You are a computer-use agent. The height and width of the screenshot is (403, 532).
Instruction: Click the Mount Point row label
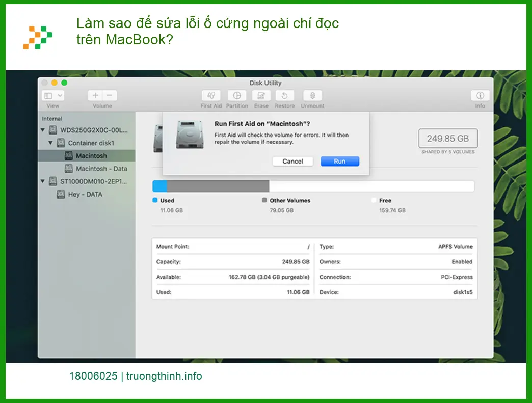pos(173,247)
